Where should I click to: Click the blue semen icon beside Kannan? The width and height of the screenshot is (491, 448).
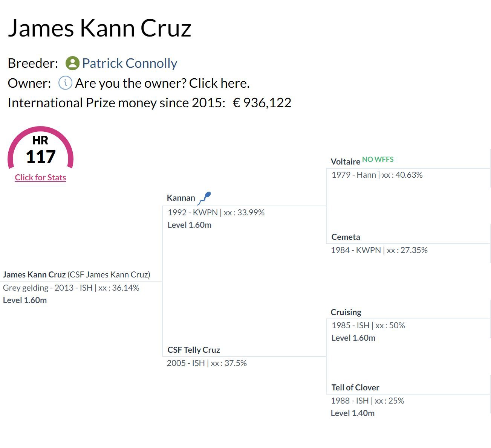[x=204, y=198]
